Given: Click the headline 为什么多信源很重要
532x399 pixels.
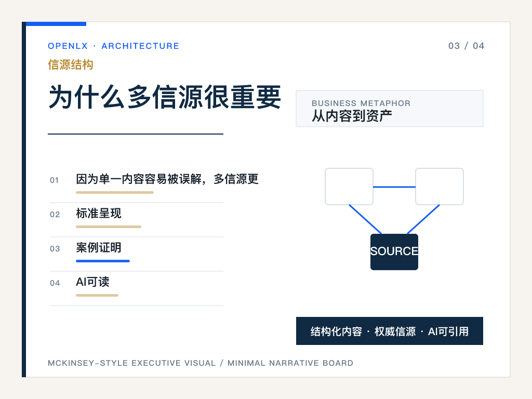Looking at the screenshot, I should 165,97.
